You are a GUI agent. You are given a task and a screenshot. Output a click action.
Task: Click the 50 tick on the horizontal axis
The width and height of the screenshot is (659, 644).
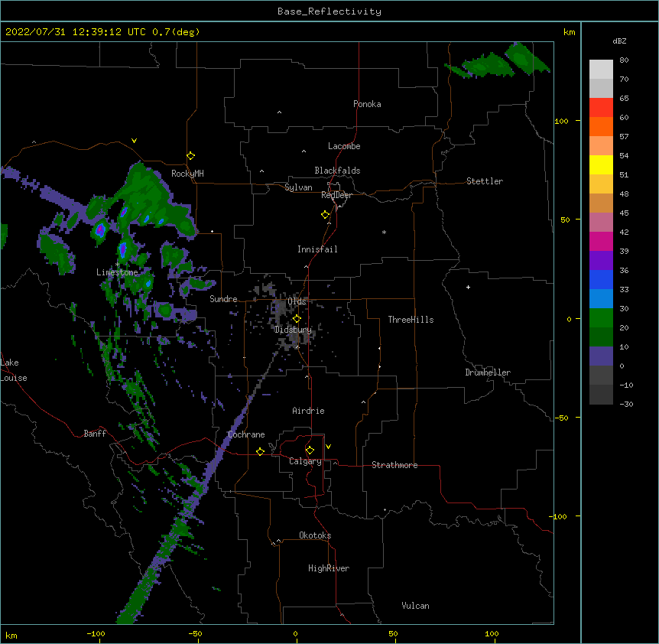coord(393,633)
